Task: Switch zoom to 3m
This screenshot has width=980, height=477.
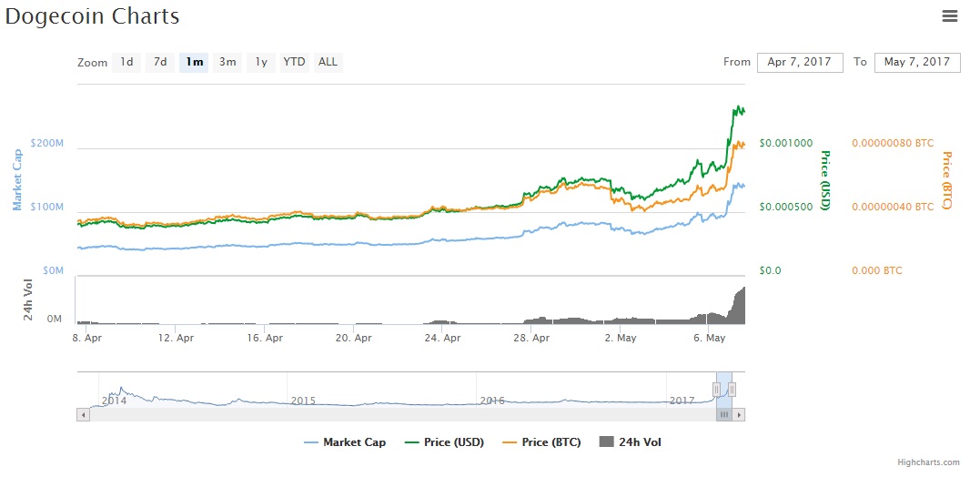Action: point(227,62)
